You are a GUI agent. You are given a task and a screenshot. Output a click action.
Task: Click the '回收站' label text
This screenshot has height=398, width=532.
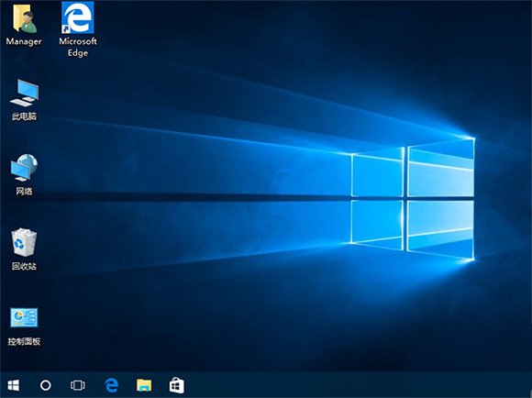[24, 266]
